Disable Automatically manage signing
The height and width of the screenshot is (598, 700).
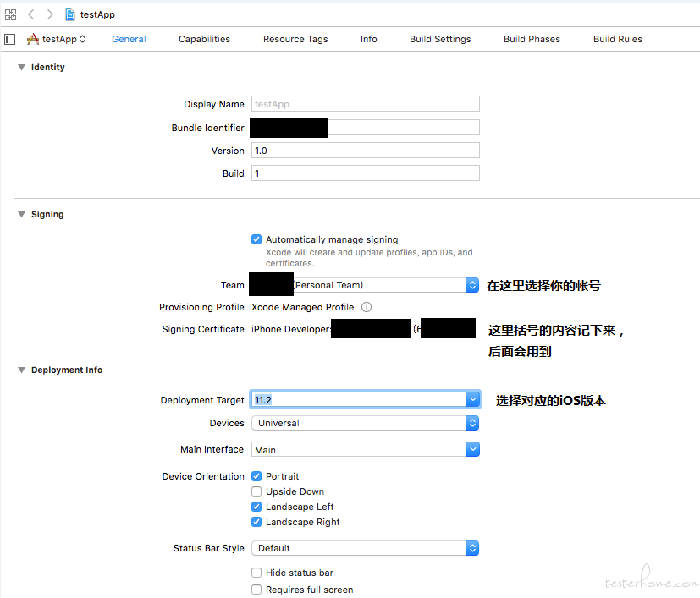click(x=256, y=239)
